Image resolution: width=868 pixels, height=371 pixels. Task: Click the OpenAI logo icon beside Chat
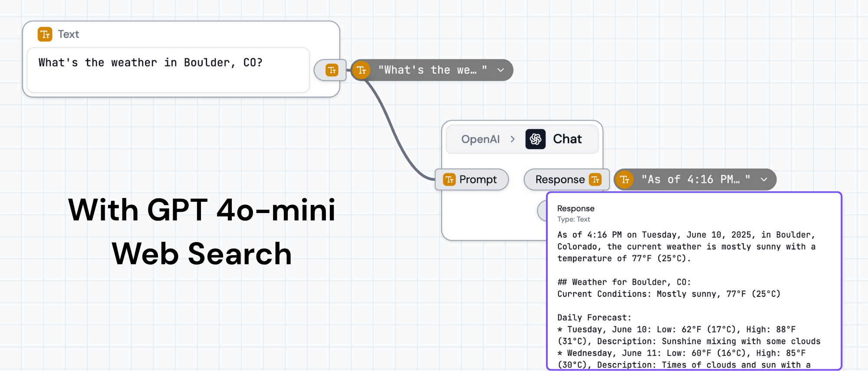coord(536,139)
